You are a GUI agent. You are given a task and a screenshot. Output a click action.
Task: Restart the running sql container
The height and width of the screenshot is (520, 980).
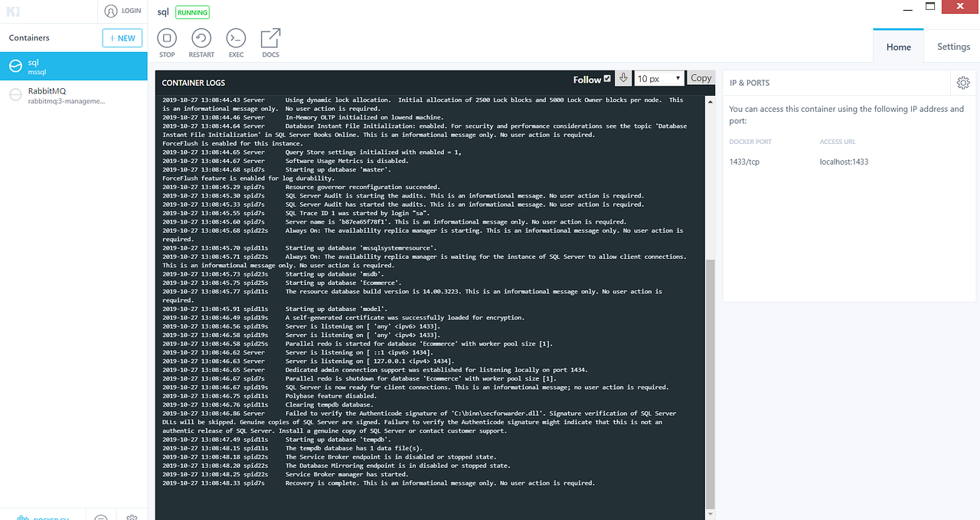coord(201,43)
